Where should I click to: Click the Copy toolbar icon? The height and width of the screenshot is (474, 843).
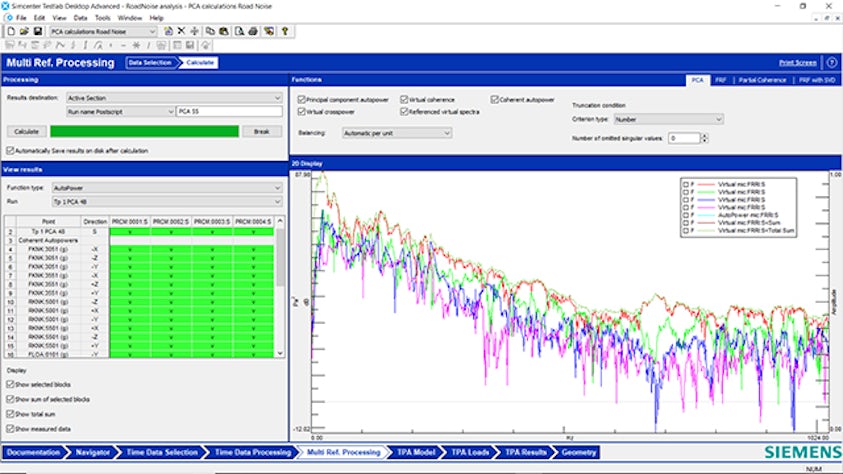[x=210, y=32]
